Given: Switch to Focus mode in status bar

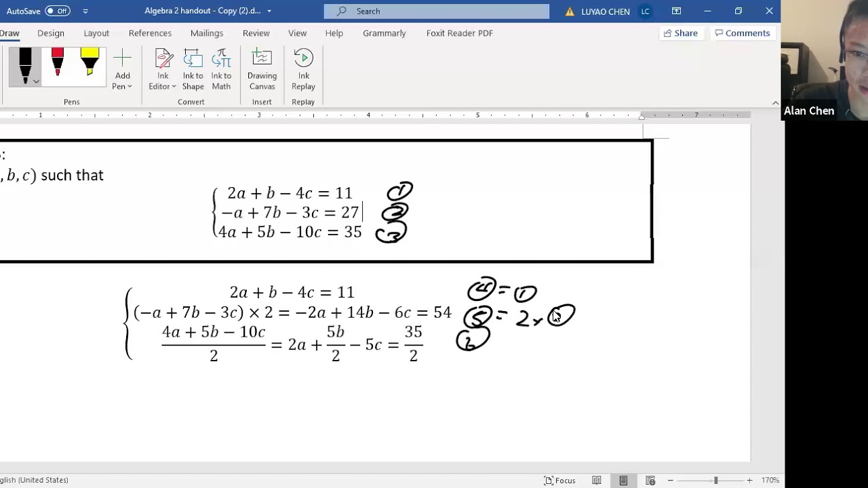Looking at the screenshot, I should [560, 481].
